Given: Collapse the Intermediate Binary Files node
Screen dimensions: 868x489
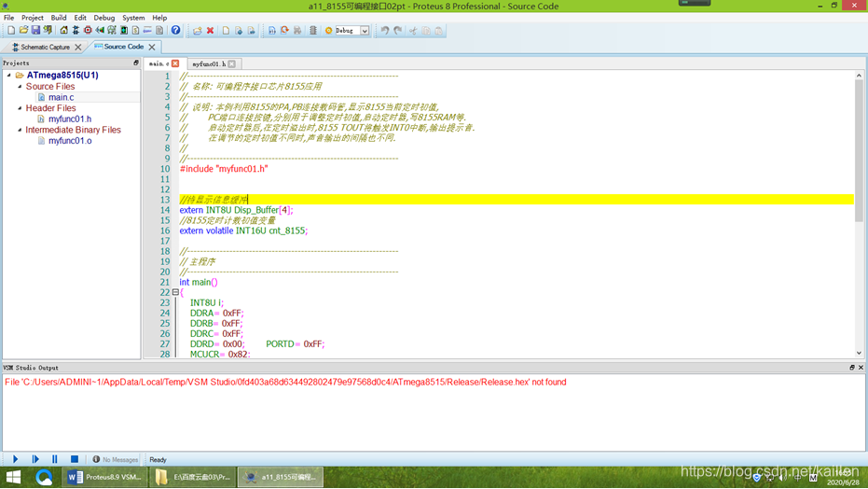Looking at the screenshot, I should (20, 130).
